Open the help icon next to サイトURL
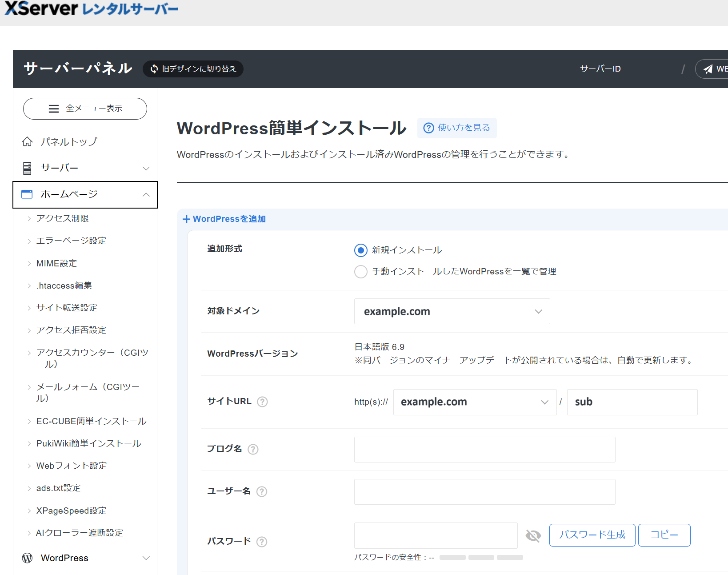Viewport: 728px width, 575px height. pyautogui.click(x=262, y=402)
